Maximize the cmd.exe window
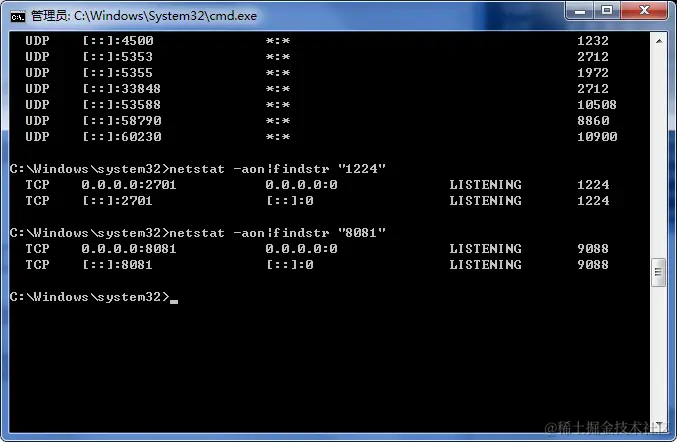The image size is (677, 442). tap(607, 10)
